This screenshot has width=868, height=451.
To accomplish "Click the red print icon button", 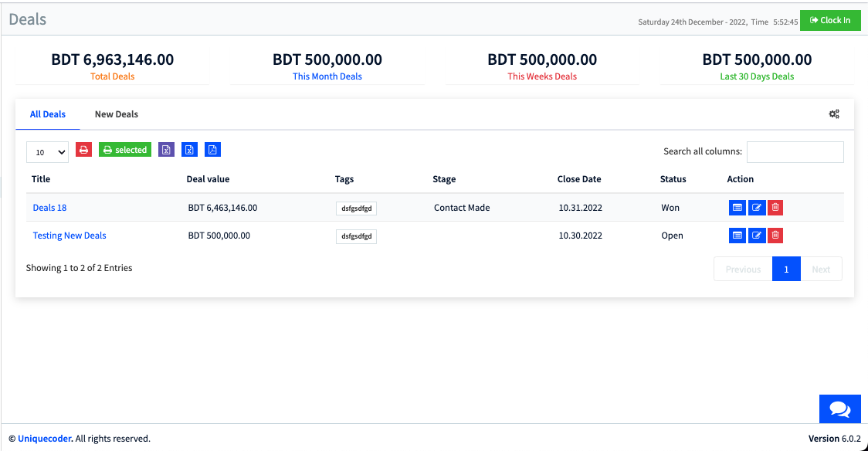I will tap(84, 150).
